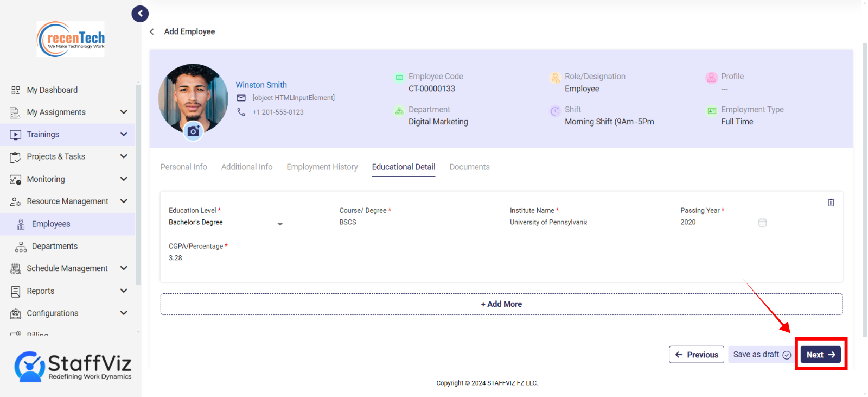Image resolution: width=868 pixels, height=397 pixels.
Task: Collapse the Resource Management chevron
Action: [x=124, y=201]
